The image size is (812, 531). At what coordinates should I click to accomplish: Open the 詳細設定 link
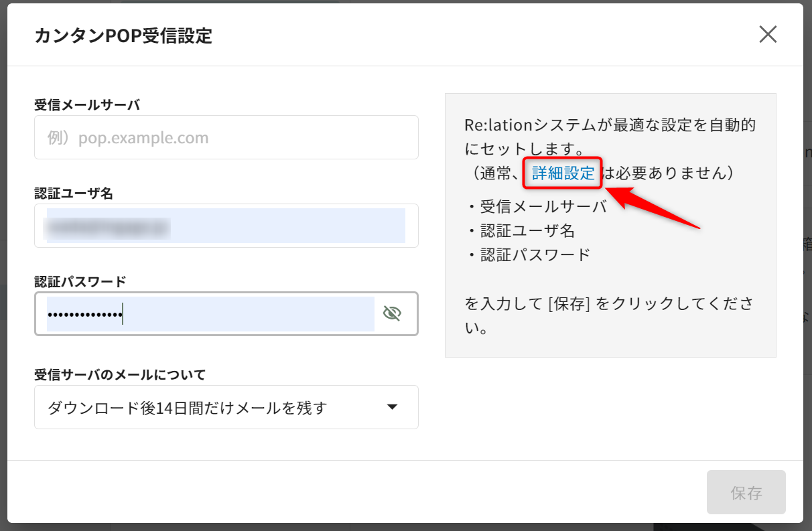(x=563, y=173)
